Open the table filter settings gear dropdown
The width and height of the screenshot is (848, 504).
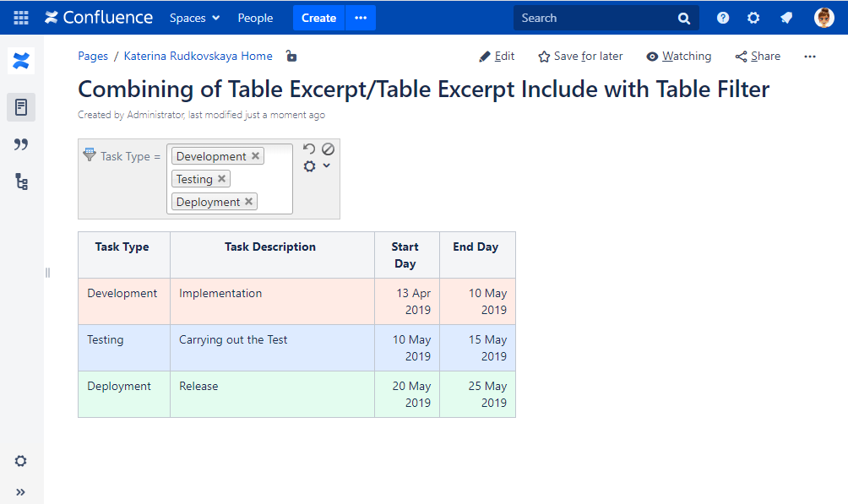(316, 166)
